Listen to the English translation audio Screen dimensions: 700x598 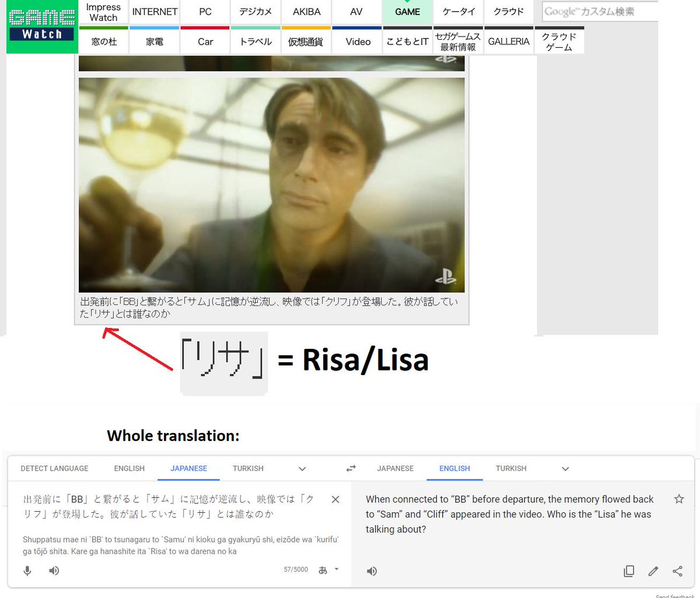coord(372,571)
